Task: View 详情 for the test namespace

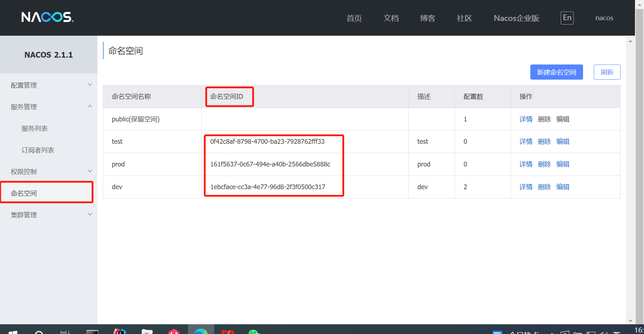Action: (526, 142)
